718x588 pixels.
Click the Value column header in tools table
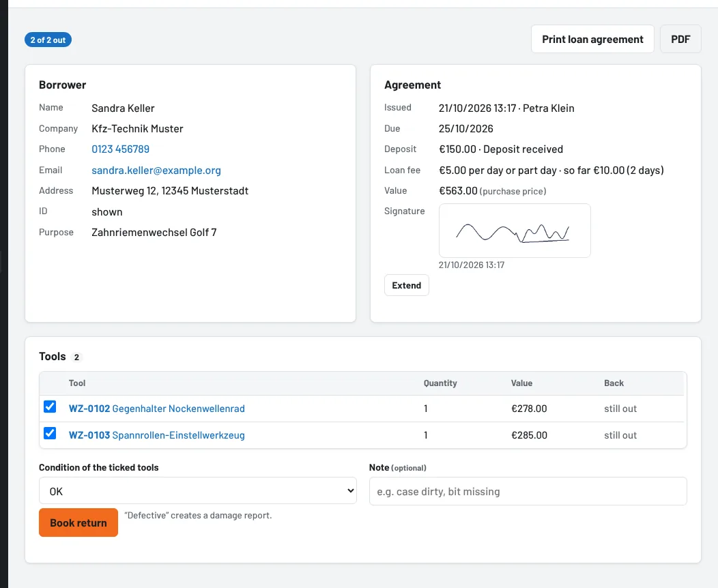[521, 383]
